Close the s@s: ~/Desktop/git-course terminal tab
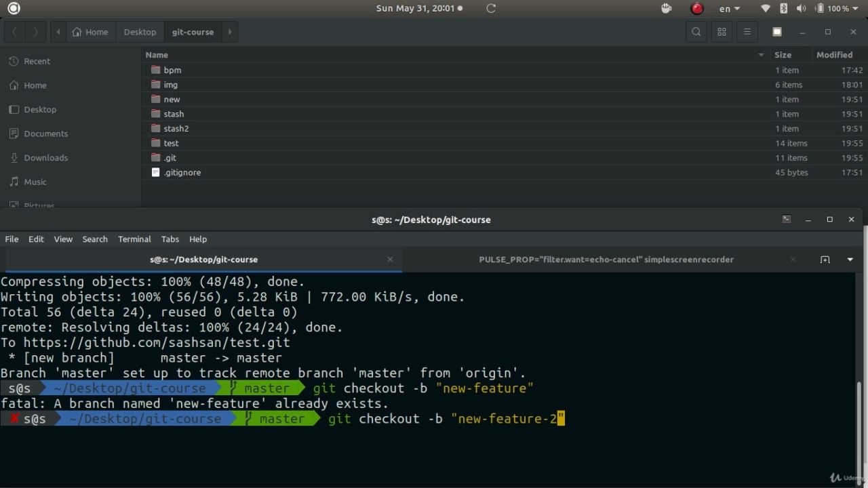Image resolution: width=868 pixels, height=488 pixels. click(x=390, y=259)
